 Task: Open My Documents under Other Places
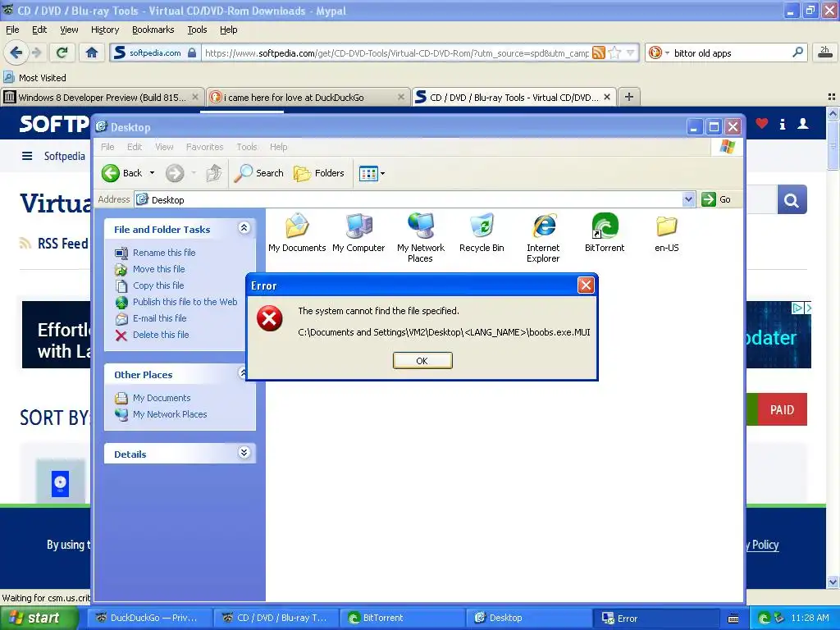pyautogui.click(x=162, y=398)
